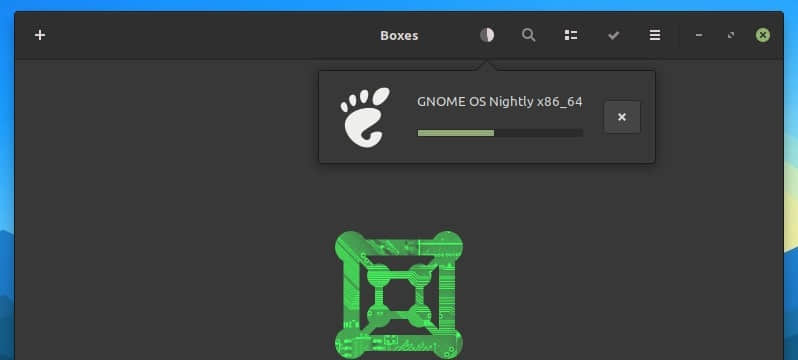Select the GNOME OS Nightly x86_64 label
Image resolution: width=798 pixels, height=360 pixels.
click(x=499, y=102)
